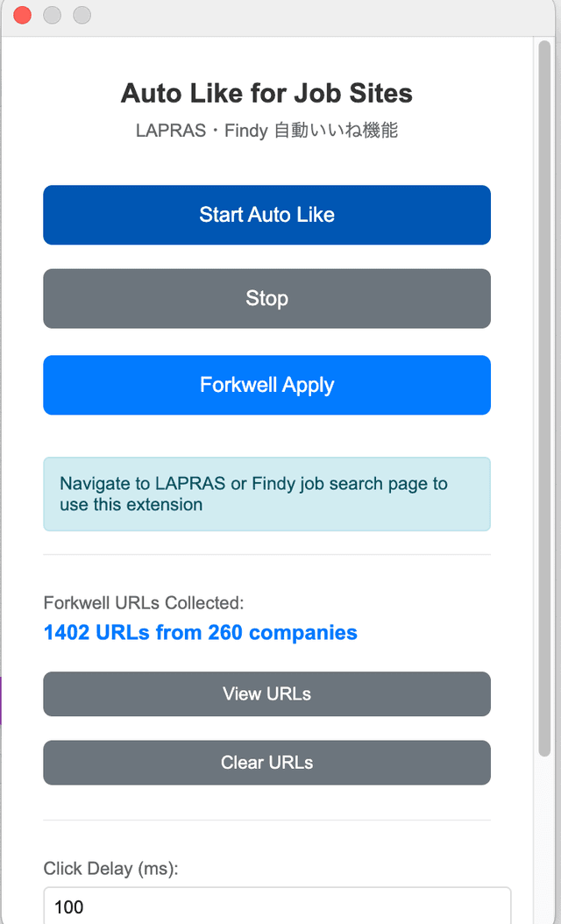Image resolution: width=561 pixels, height=924 pixels.
Task: Click the middle gray minimize window button
Action: (x=52, y=15)
